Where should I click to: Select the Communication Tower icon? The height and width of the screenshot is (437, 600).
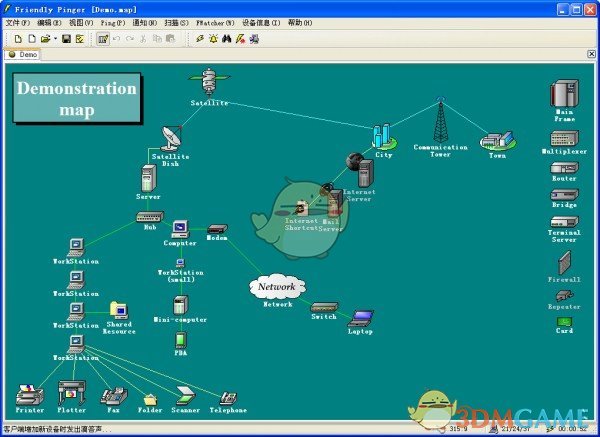coord(441,120)
